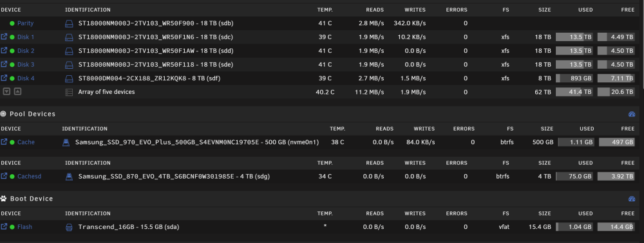Click the up arrow button in array summary row
The height and width of the screenshot is (243, 644).
(17, 92)
